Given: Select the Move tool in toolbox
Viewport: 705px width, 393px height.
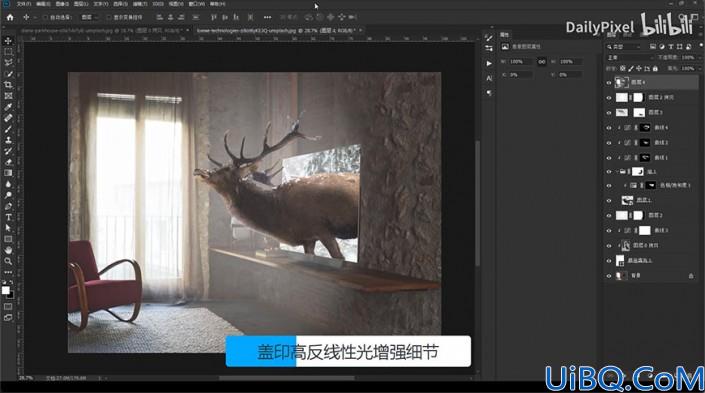Looking at the screenshot, I should [8, 41].
